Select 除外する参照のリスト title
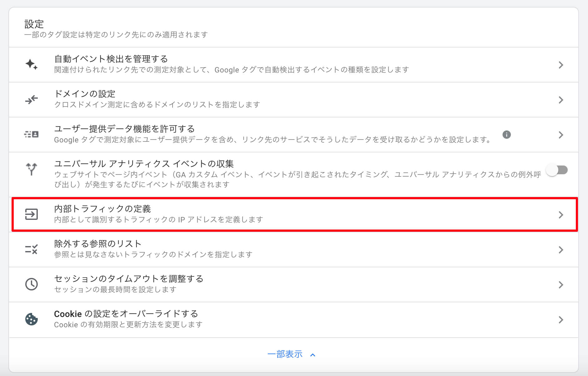 pos(98,244)
